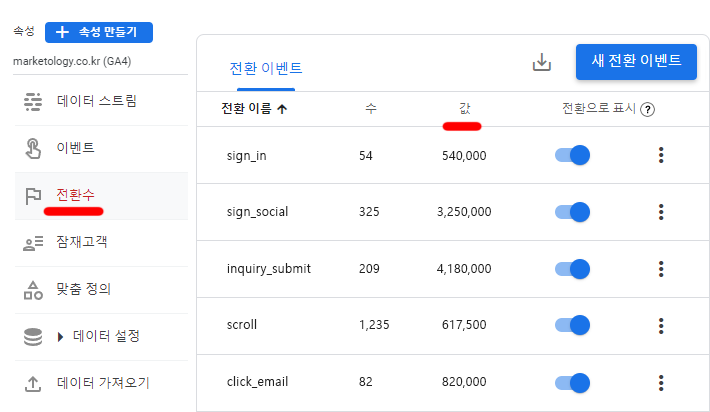Sort by 수 column header

[x=371, y=109]
